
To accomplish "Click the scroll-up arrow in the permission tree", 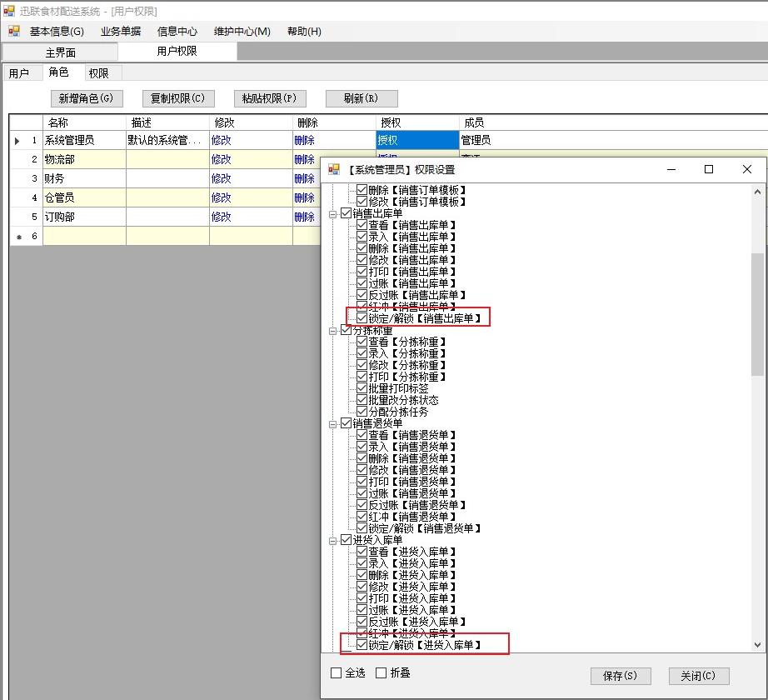I will [758, 192].
